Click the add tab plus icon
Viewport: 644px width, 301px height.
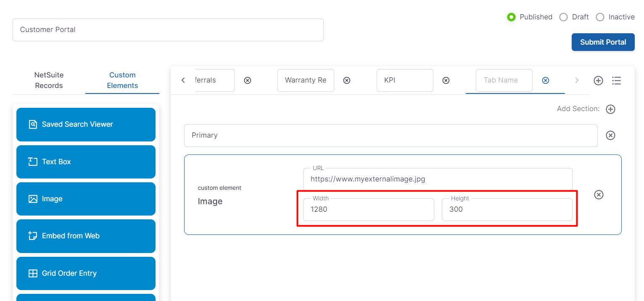coord(598,80)
